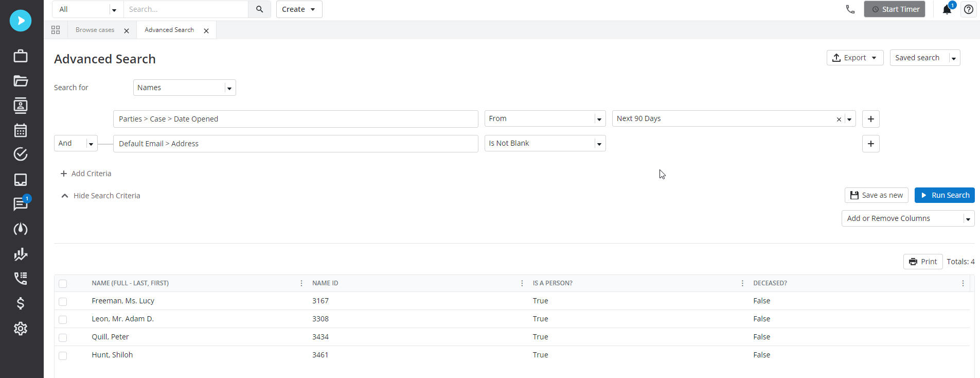Viewport: 980px width, 378px height.
Task: Open Is a Person column options menu
Action: click(742, 283)
